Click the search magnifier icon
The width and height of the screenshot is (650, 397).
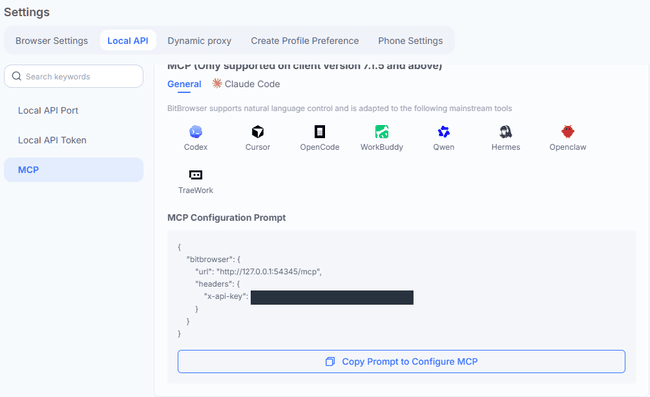17,76
